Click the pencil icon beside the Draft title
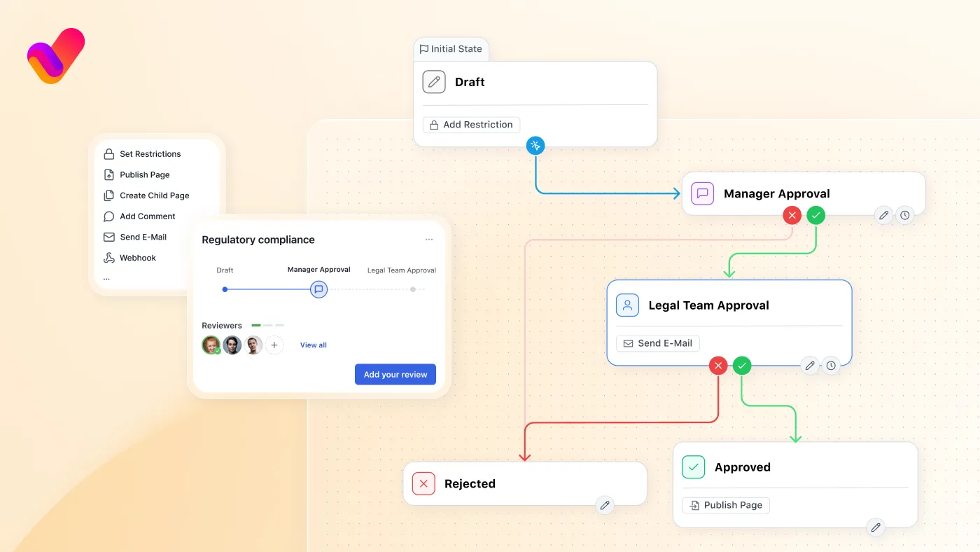This screenshot has height=552, width=980. pos(434,82)
